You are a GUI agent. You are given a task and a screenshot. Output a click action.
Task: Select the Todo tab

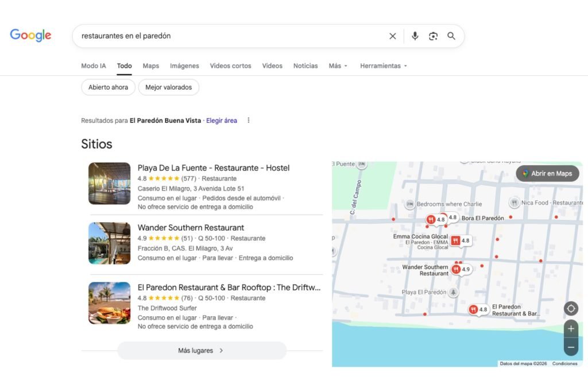pyautogui.click(x=124, y=65)
